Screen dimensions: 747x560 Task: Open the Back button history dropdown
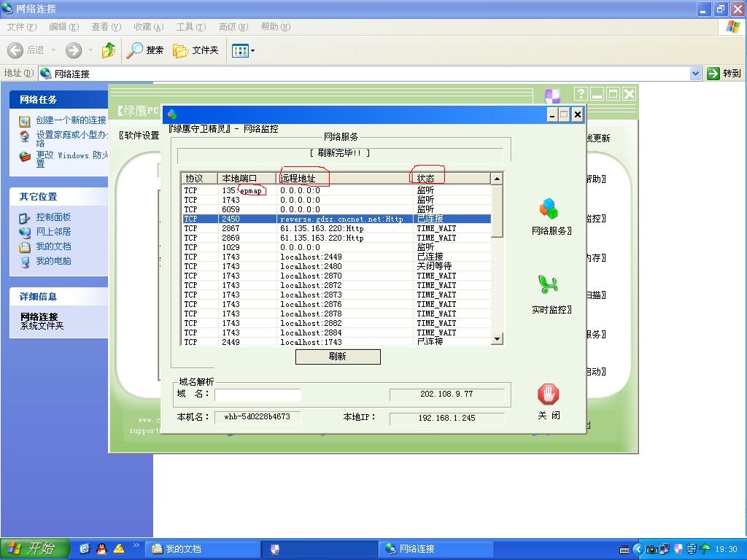tap(53, 50)
